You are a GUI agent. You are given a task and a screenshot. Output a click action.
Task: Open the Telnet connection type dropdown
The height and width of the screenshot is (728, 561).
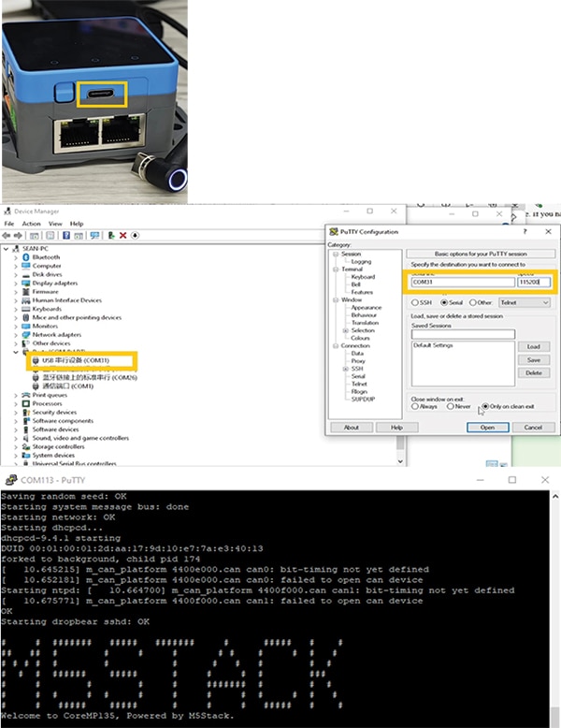525,302
